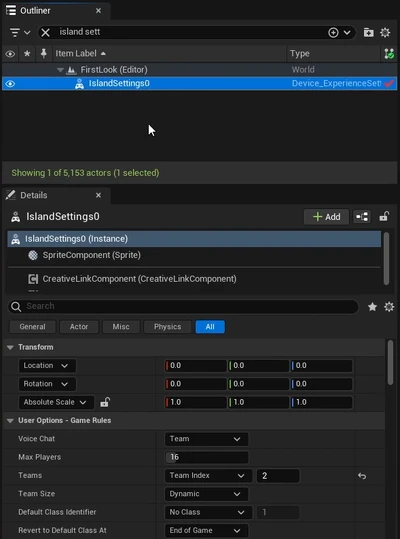Open the blueprint/hierarchy editor icon next to Add
Viewport: 400px width, 539px height.
(x=362, y=217)
